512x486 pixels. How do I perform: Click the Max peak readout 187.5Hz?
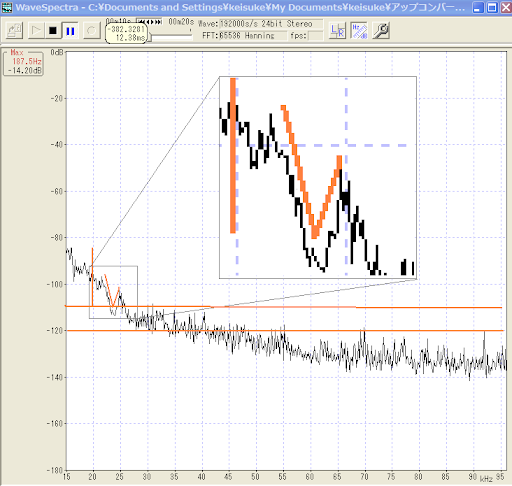point(27,61)
